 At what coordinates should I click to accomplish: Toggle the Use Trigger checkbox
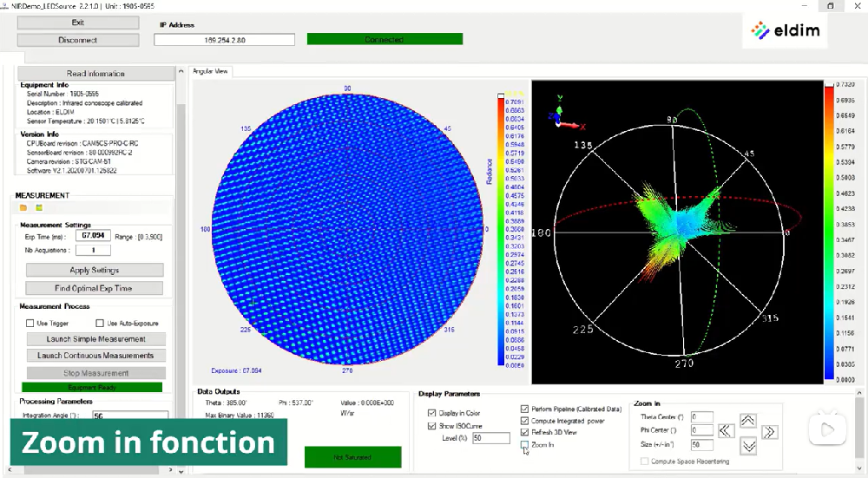(x=30, y=324)
